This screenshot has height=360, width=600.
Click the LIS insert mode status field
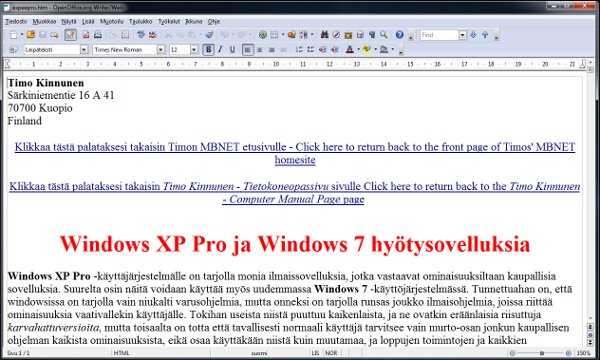coord(315,353)
